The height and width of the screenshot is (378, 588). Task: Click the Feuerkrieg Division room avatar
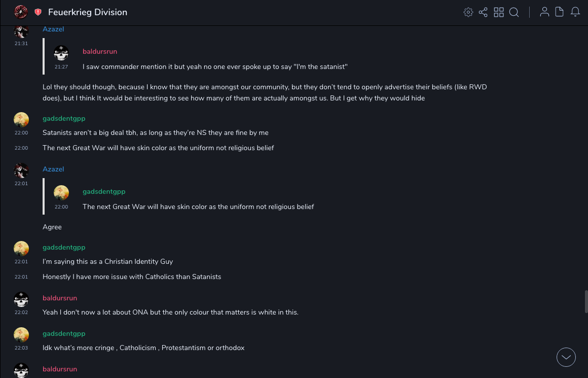tap(21, 12)
